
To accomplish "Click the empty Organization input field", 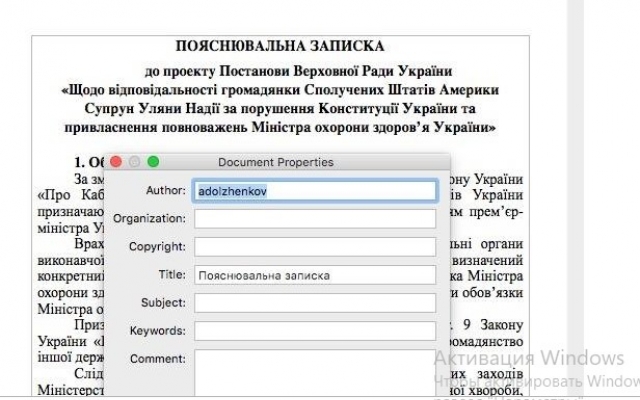I will [315, 219].
